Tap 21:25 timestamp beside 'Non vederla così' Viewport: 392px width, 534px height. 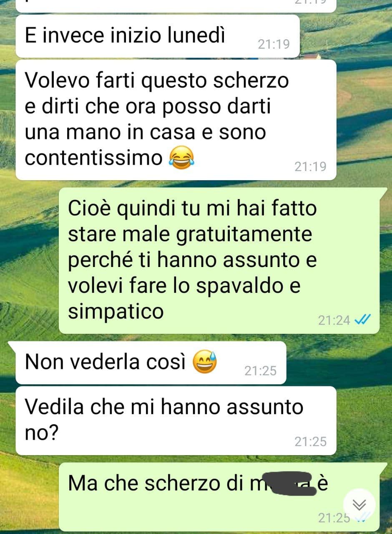click(260, 370)
